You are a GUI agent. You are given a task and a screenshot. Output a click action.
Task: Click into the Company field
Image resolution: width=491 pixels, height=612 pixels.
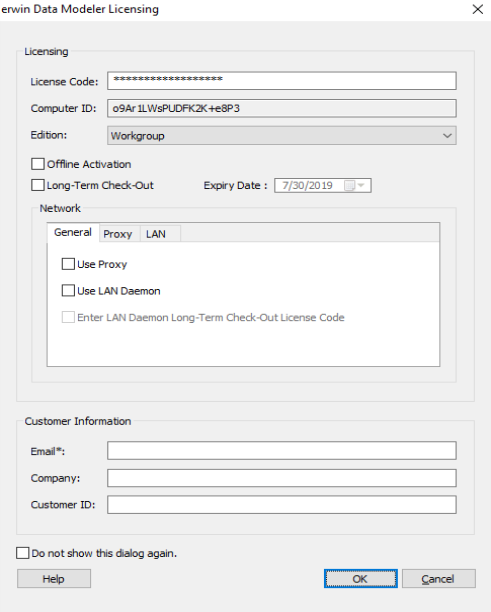click(282, 478)
